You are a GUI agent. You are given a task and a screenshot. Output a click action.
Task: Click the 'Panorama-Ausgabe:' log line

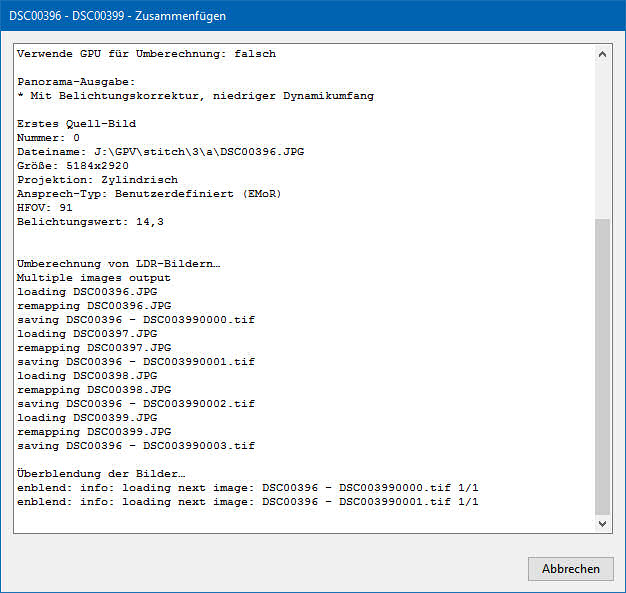(76, 82)
